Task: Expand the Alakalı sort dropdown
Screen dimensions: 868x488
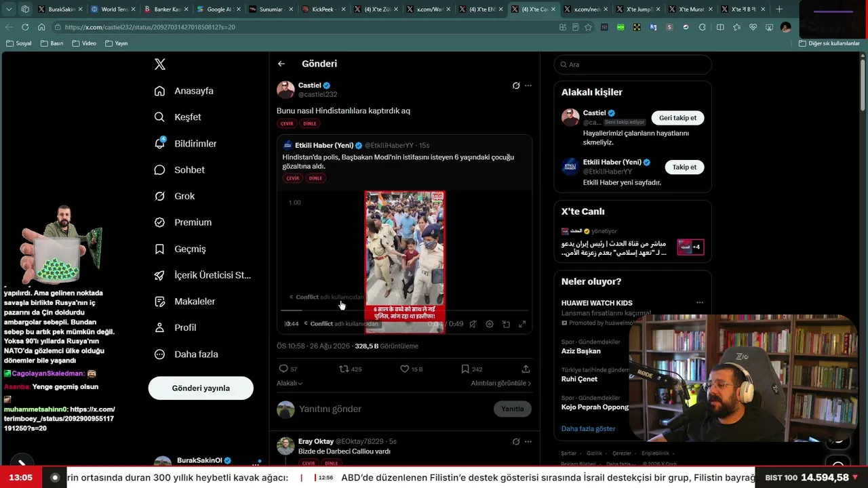Action: (x=290, y=383)
